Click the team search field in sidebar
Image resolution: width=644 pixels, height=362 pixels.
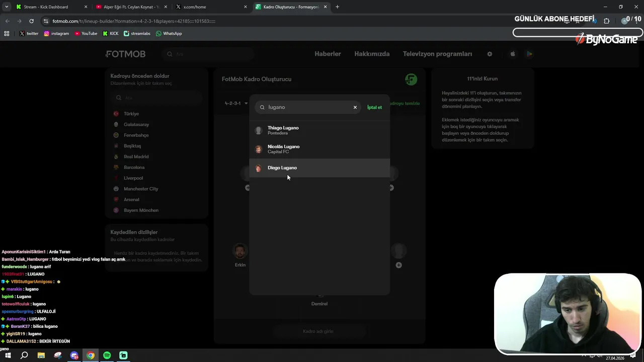click(x=156, y=98)
